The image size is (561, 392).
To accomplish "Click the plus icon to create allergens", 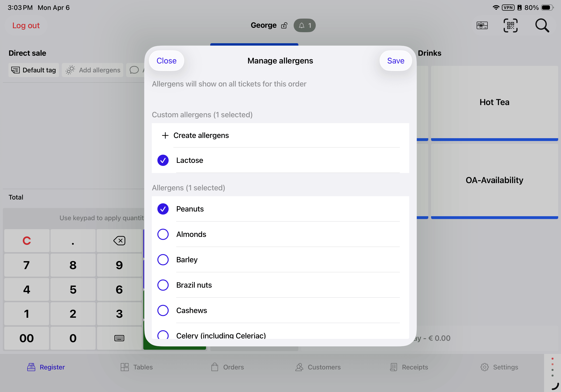I will (x=165, y=135).
